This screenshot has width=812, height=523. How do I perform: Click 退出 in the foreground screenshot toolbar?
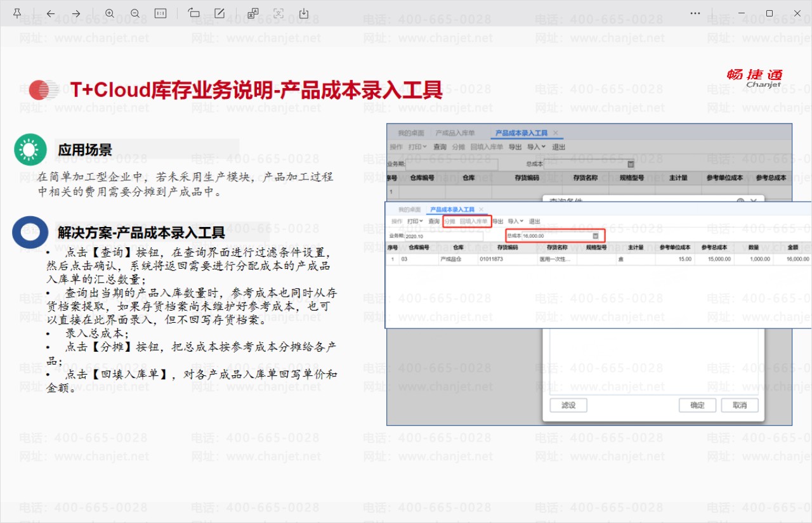[535, 221]
